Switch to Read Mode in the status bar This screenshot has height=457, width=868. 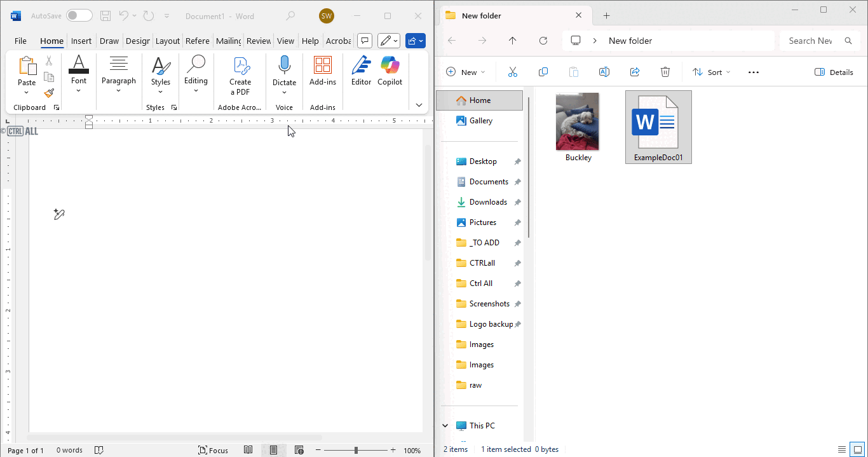[247, 449]
